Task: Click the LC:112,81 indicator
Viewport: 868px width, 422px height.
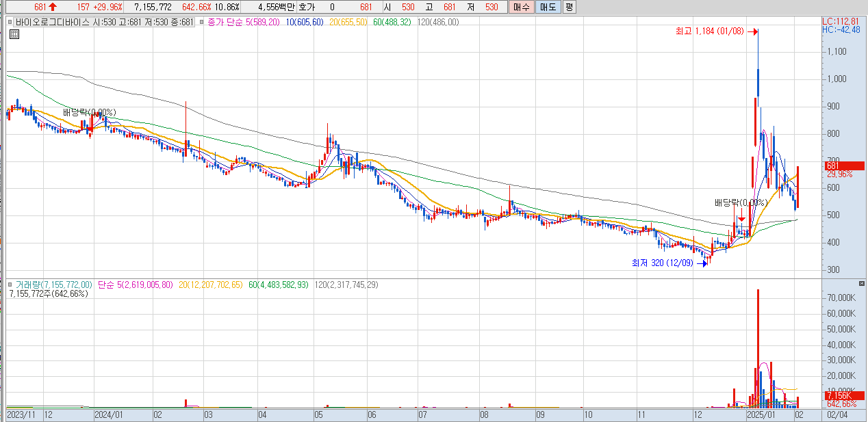Action: point(841,21)
